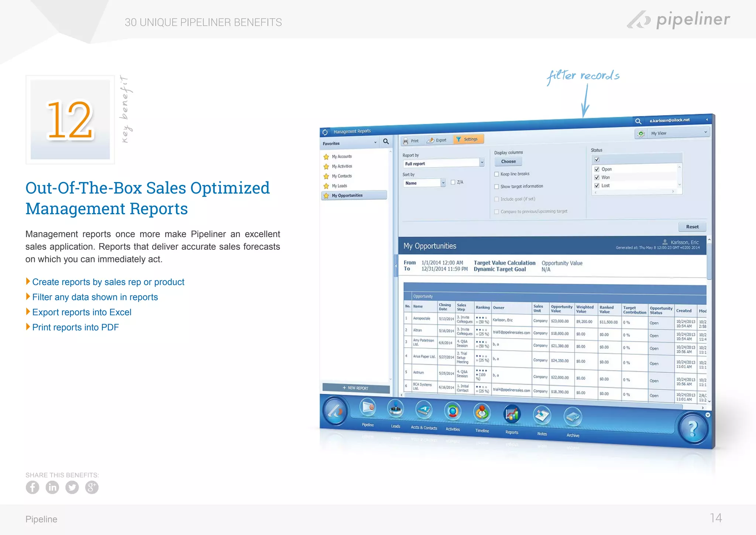This screenshot has width=756, height=535.
Task: Click the New Report button
Action: coord(356,388)
